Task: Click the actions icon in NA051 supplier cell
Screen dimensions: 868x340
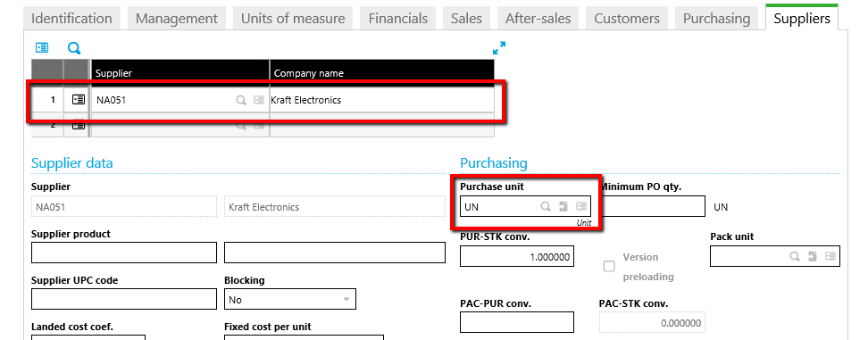Action: coord(258,100)
